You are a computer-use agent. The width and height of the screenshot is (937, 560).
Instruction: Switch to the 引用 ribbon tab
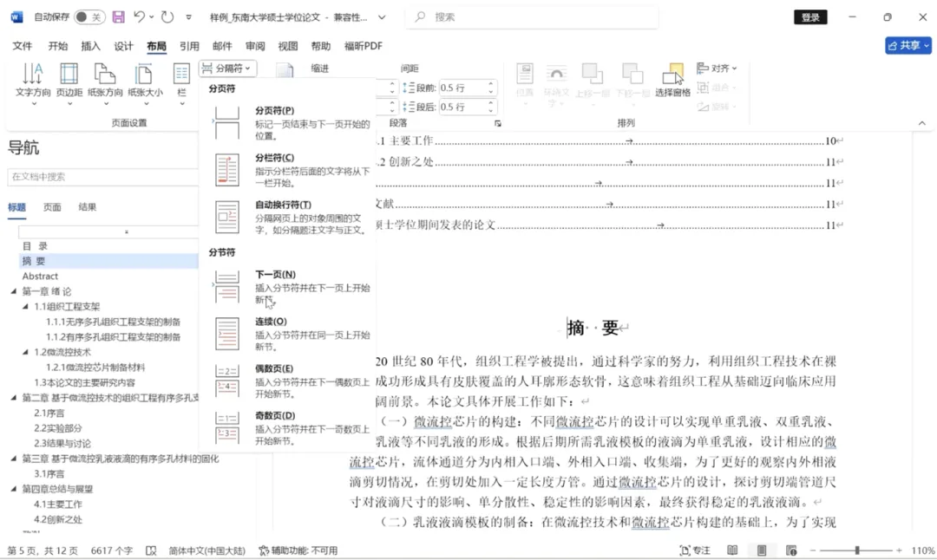pyautogui.click(x=189, y=46)
